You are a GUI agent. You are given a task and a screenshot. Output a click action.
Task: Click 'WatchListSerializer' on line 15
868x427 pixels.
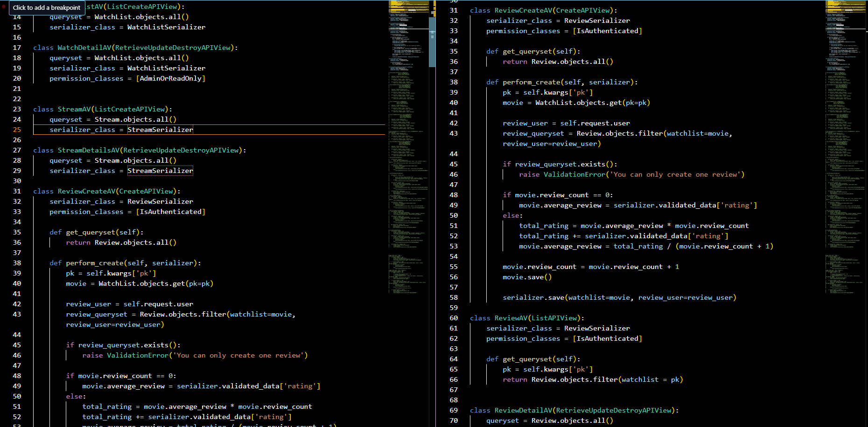[166, 27]
